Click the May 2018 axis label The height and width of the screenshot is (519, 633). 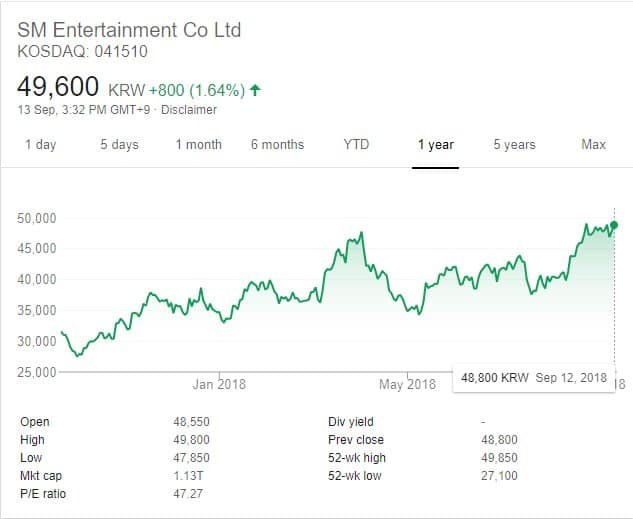pos(407,384)
